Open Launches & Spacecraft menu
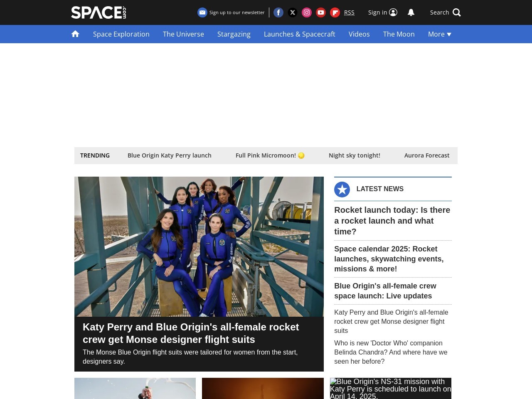Viewport: 532px width, 399px height. [299, 34]
